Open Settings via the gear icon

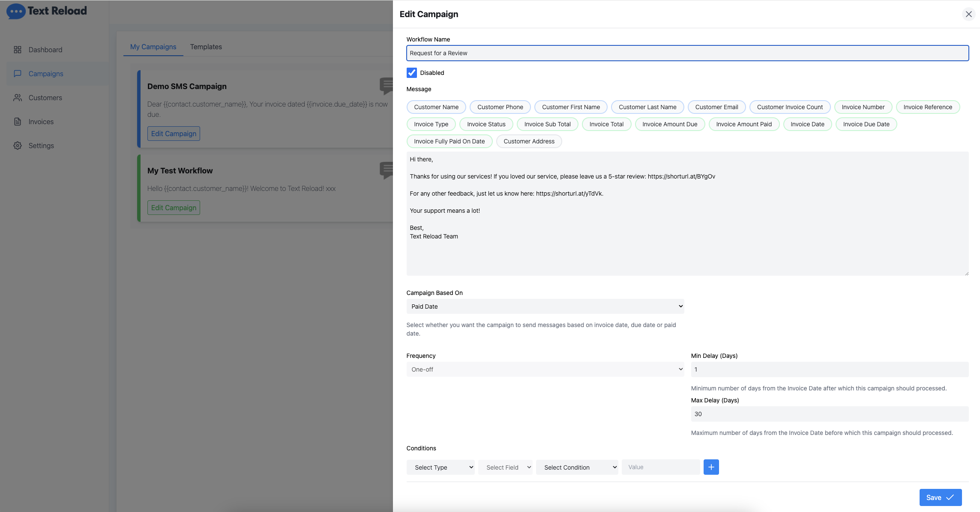click(x=18, y=145)
